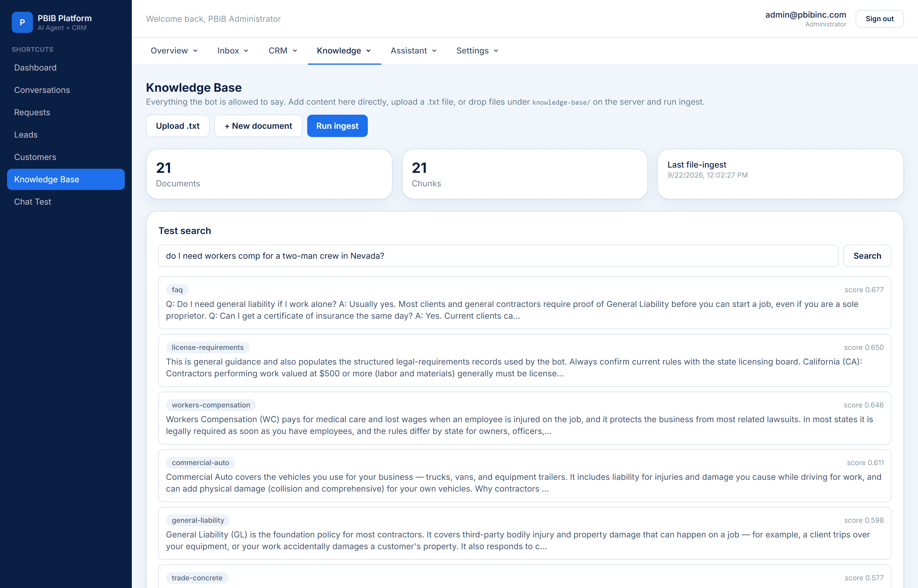Image resolution: width=918 pixels, height=588 pixels.
Task: Open Requests in the sidebar
Action: point(66,112)
